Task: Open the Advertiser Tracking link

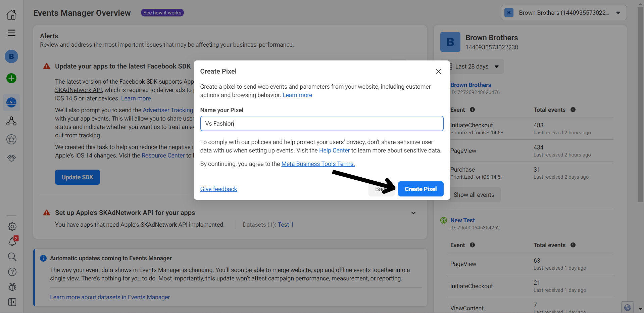Action: tap(168, 110)
